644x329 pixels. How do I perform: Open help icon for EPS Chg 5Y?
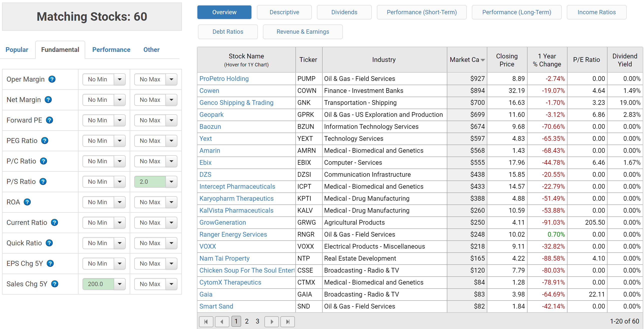50,264
